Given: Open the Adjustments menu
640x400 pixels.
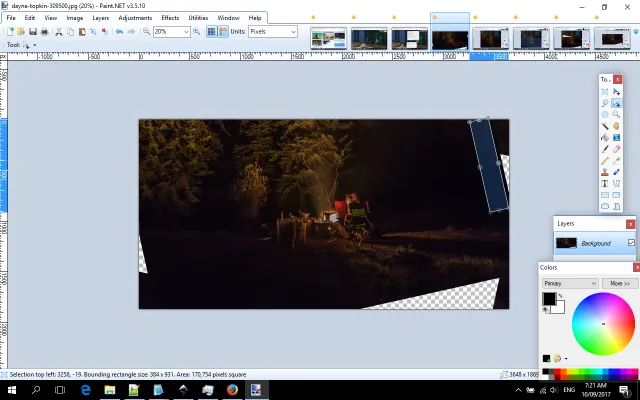Looking at the screenshot, I should (x=135, y=18).
